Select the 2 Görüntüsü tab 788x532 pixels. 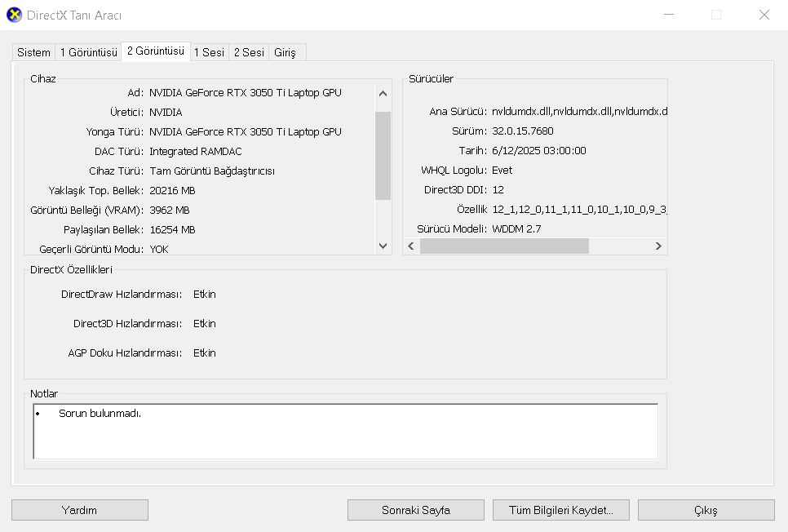point(156,51)
